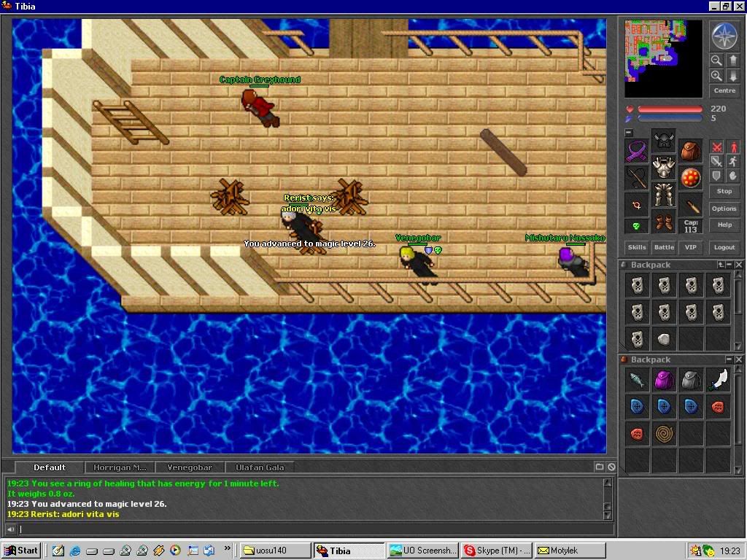Select the wand in the weapon slot

(636, 178)
